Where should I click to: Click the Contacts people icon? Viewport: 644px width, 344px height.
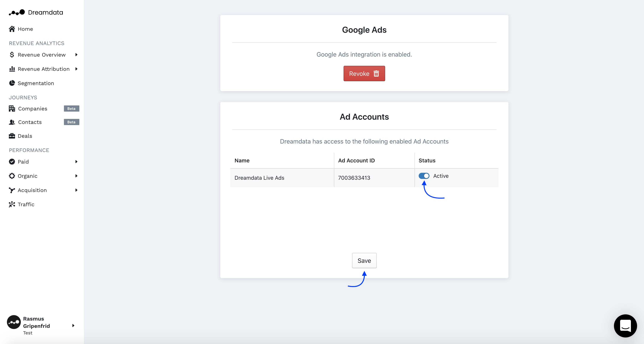(x=12, y=122)
